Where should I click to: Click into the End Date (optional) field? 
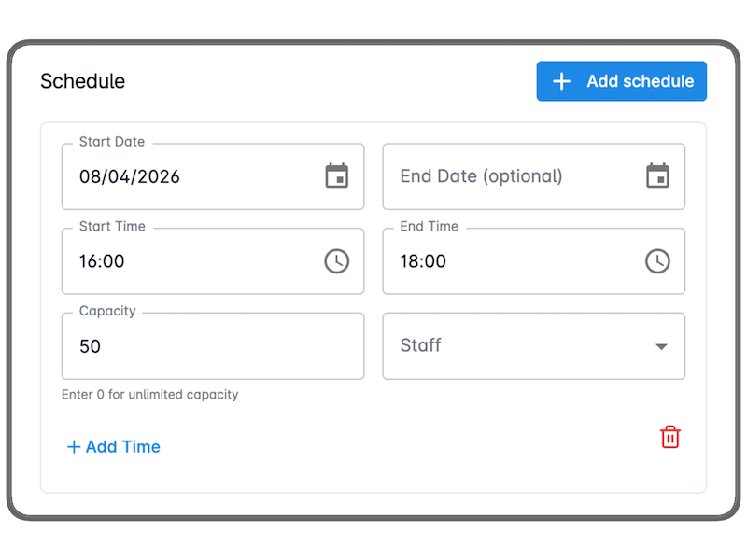pyautogui.click(x=504, y=176)
